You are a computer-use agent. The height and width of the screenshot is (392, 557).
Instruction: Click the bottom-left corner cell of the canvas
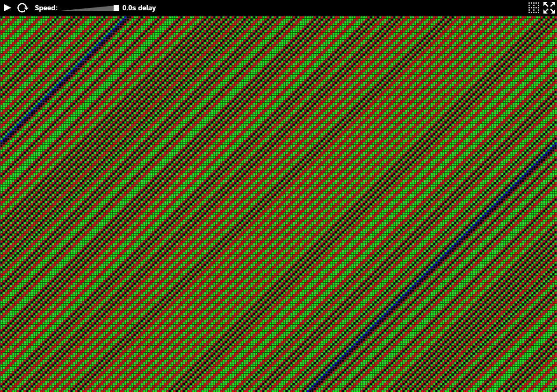coord(2,390)
